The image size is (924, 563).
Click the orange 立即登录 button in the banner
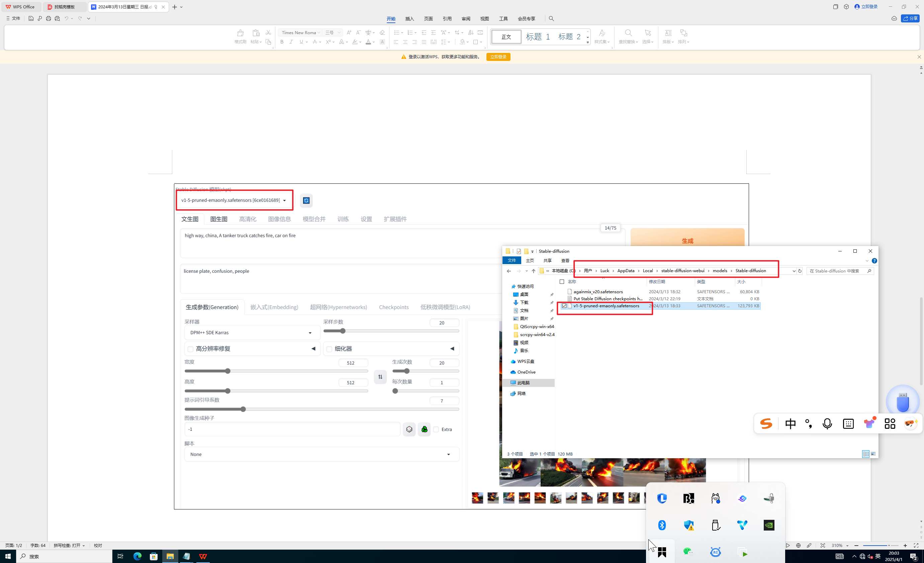point(498,57)
